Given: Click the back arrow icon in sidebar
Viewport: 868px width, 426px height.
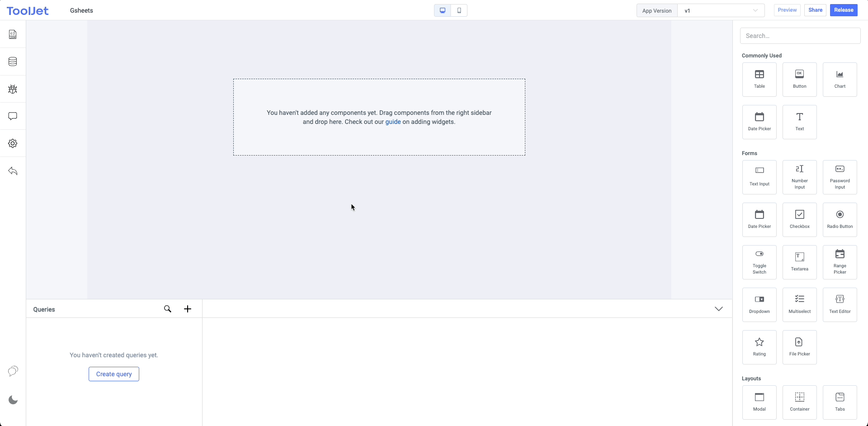Looking at the screenshot, I should [13, 171].
